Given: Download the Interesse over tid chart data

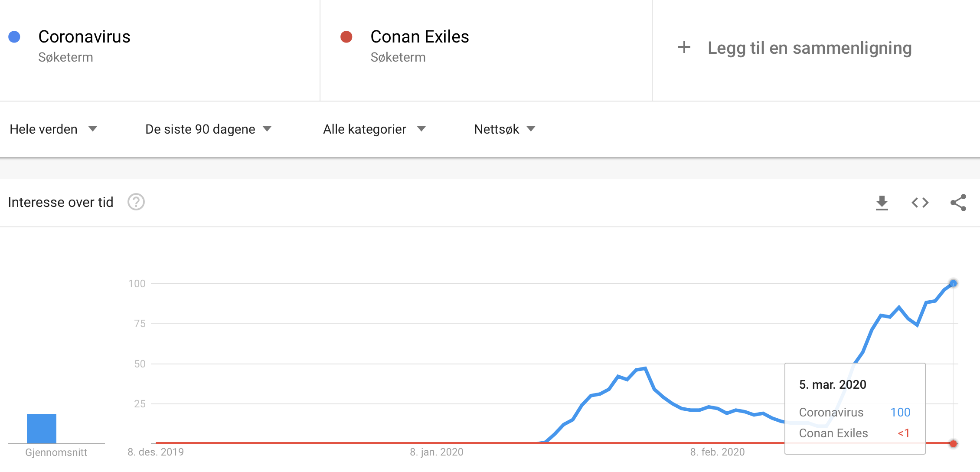Looking at the screenshot, I should (882, 203).
